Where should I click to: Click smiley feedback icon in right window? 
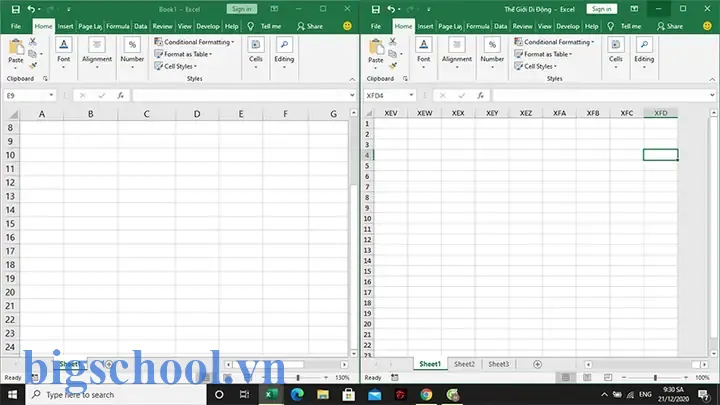707,26
